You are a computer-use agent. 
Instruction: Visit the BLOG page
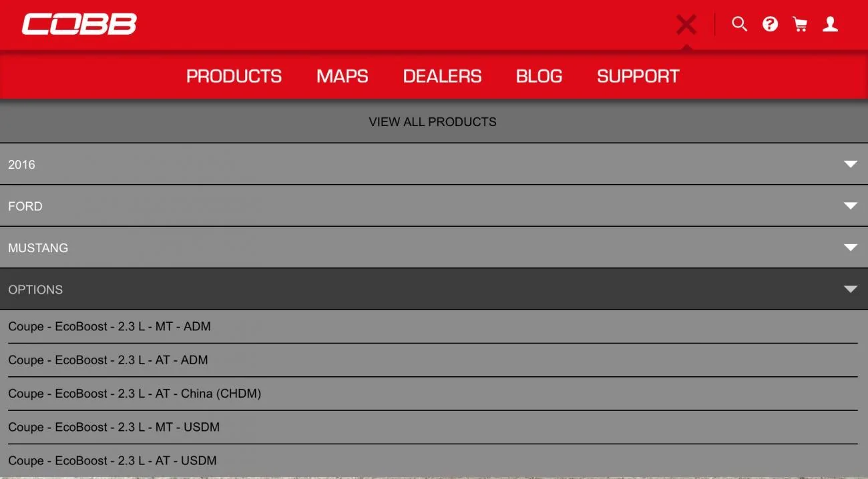point(539,76)
